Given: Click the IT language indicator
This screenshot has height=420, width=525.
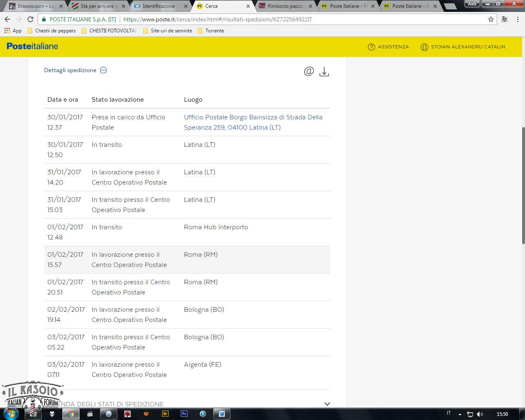Looking at the screenshot, I should pyautogui.click(x=449, y=413).
